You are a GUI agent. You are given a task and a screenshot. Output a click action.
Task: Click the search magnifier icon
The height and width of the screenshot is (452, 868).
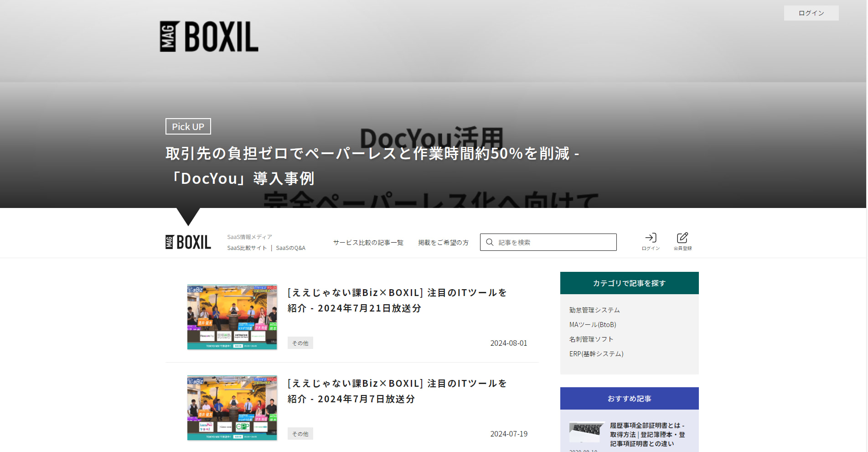490,242
